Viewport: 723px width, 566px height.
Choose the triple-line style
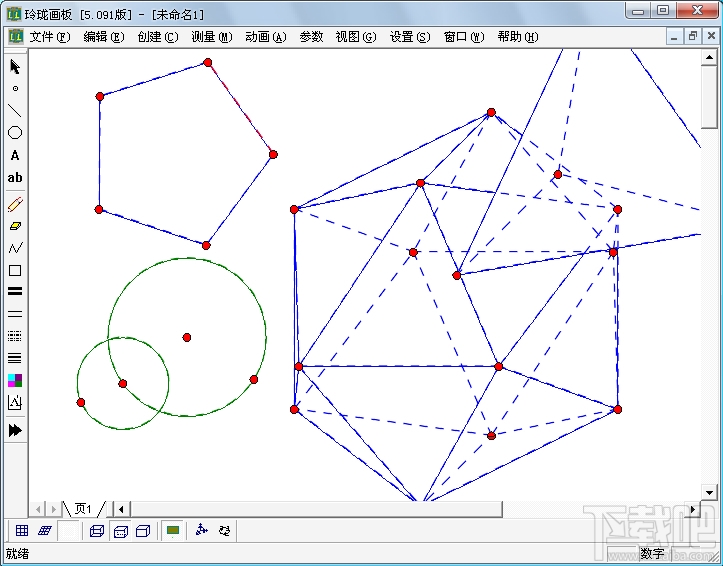click(x=15, y=358)
